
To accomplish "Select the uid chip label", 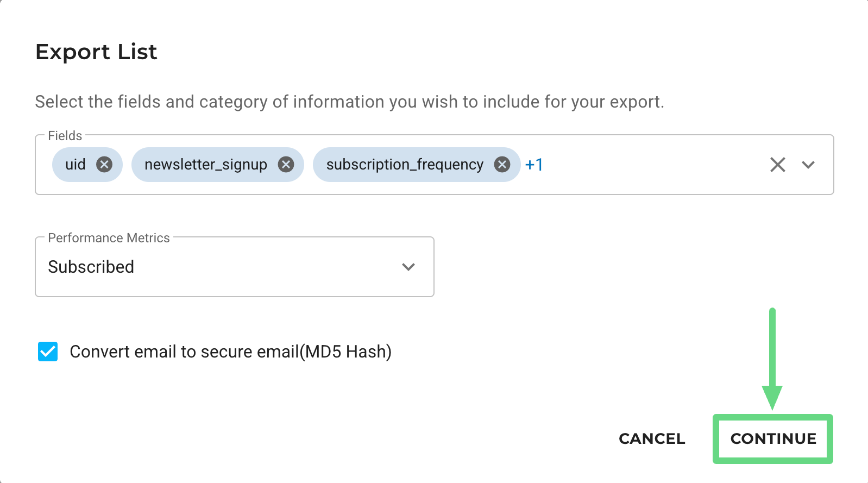I will [76, 165].
